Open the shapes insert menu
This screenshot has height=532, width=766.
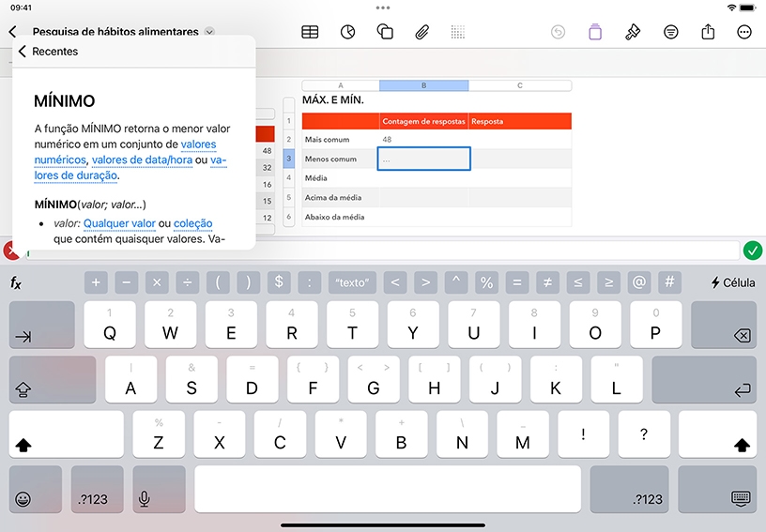[385, 32]
